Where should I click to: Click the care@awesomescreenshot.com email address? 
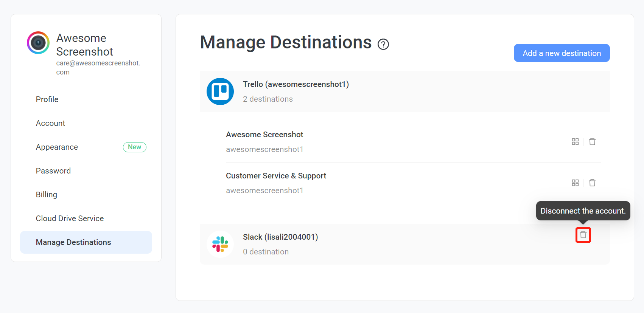click(98, 68)
